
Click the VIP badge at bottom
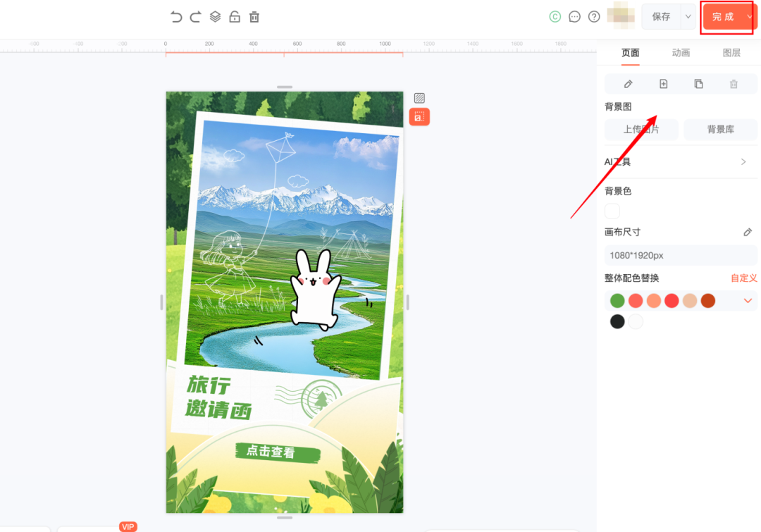click(x=128, y=526)
